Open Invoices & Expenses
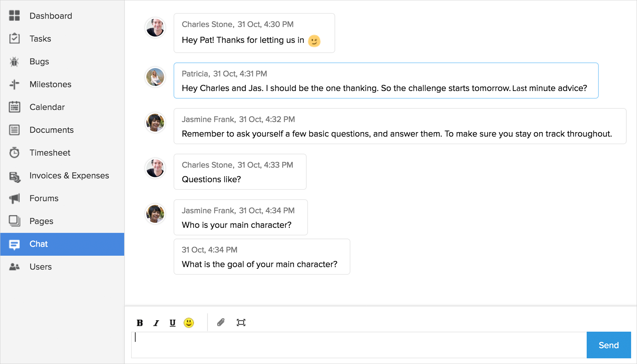This screenshot has width=637, height=364. 69,175
